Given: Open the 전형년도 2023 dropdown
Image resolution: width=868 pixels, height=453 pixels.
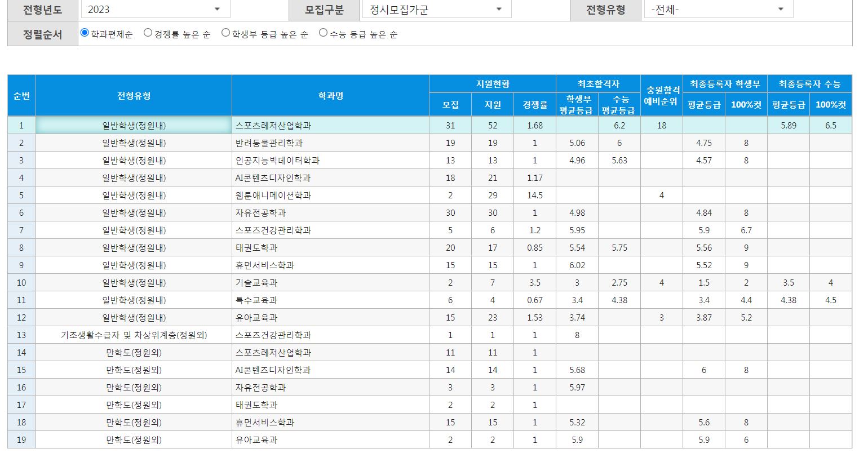Looking at the screenshot, I should tap(156, 9).
